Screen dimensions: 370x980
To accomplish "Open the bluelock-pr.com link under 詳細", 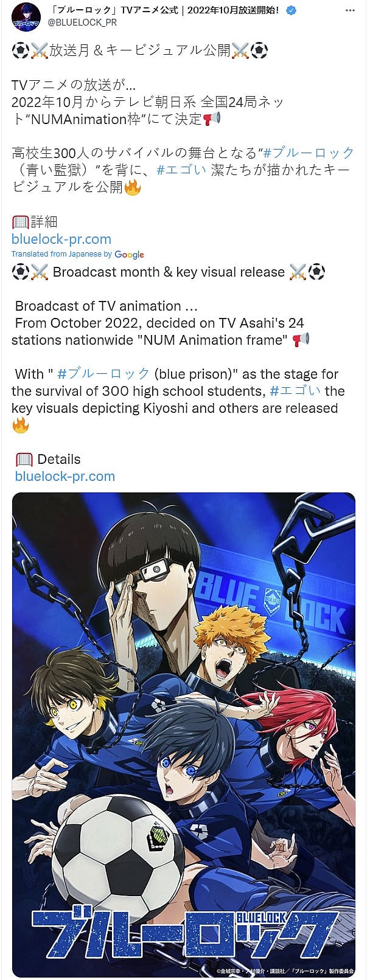I will (61, 239).
